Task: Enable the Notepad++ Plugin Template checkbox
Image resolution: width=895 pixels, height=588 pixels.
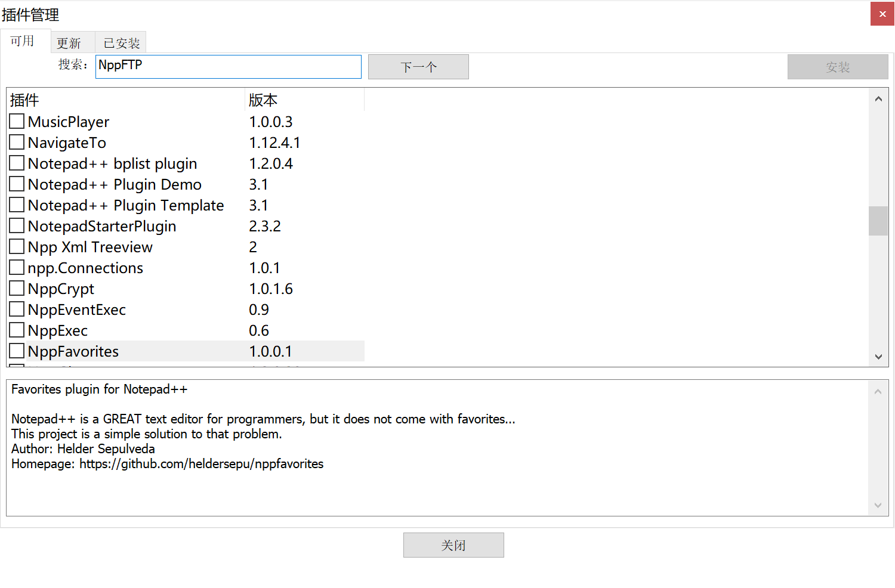Action: click(x=17, y=205)
